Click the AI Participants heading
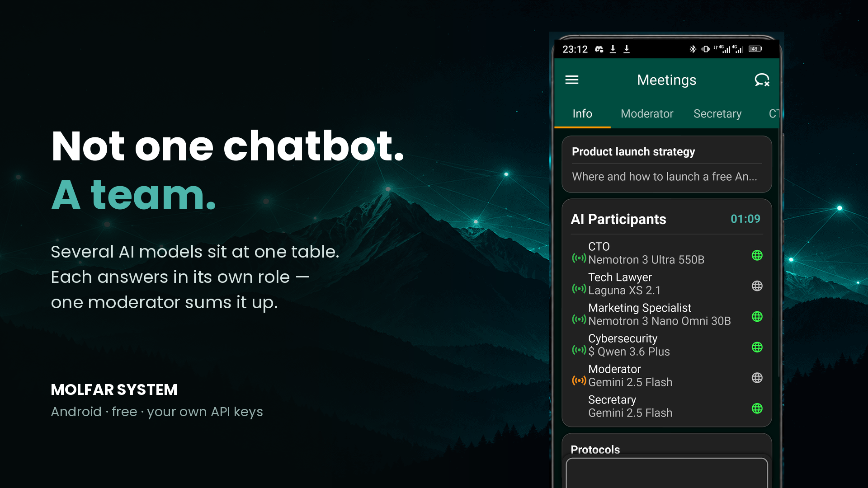The image size is (868, 488). pos(618,219)
